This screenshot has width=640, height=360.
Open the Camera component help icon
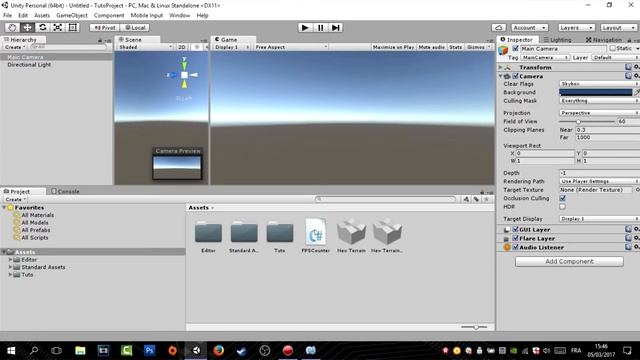628,76
